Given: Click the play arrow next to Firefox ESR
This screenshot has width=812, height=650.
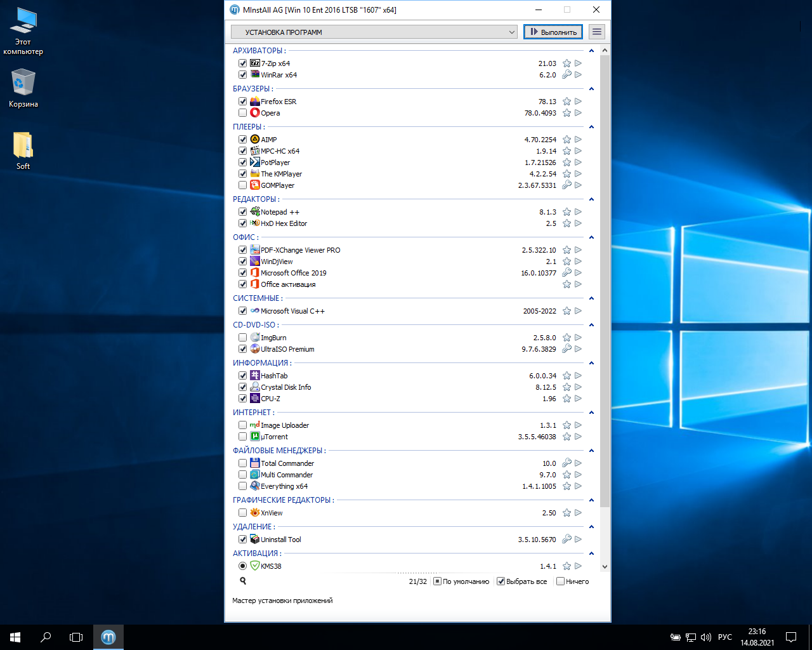Looking at the screenshot, I should click(578, 102).
